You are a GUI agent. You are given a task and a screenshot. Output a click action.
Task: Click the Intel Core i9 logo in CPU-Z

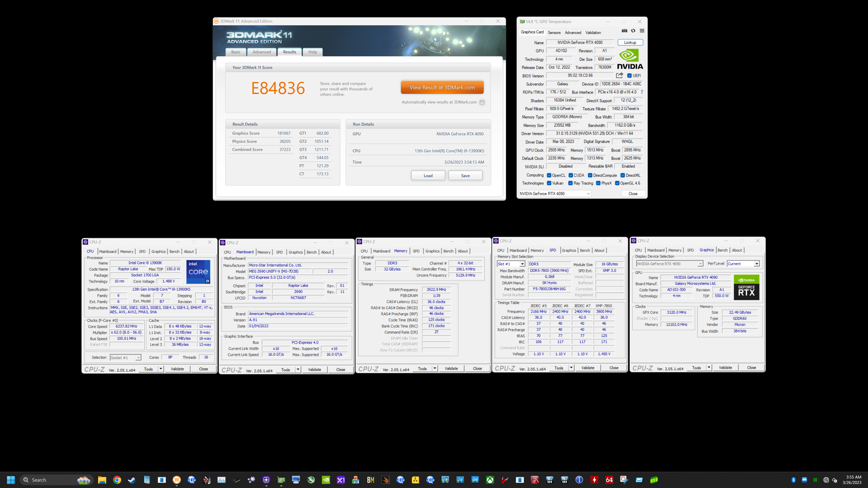pos(198,272)
